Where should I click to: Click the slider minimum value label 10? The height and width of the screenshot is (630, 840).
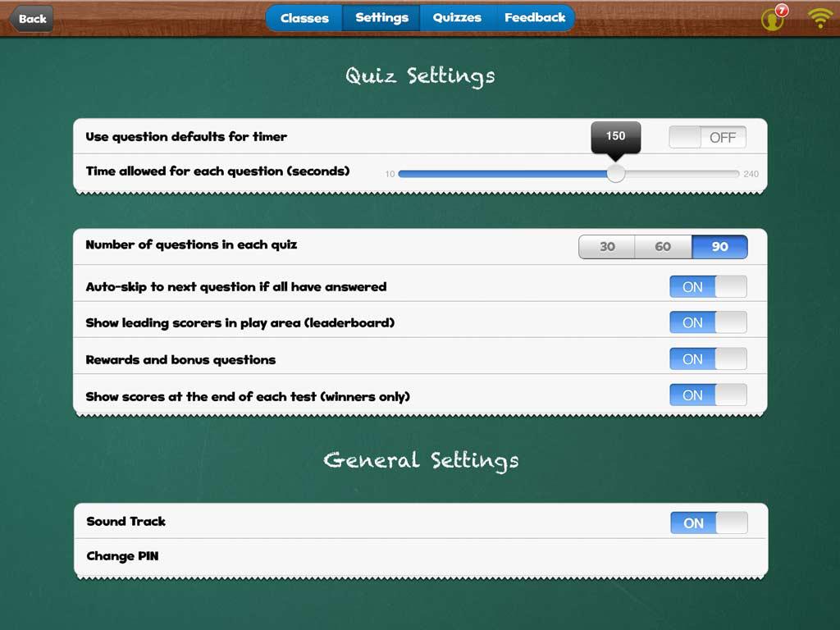[x=390, y=174]
